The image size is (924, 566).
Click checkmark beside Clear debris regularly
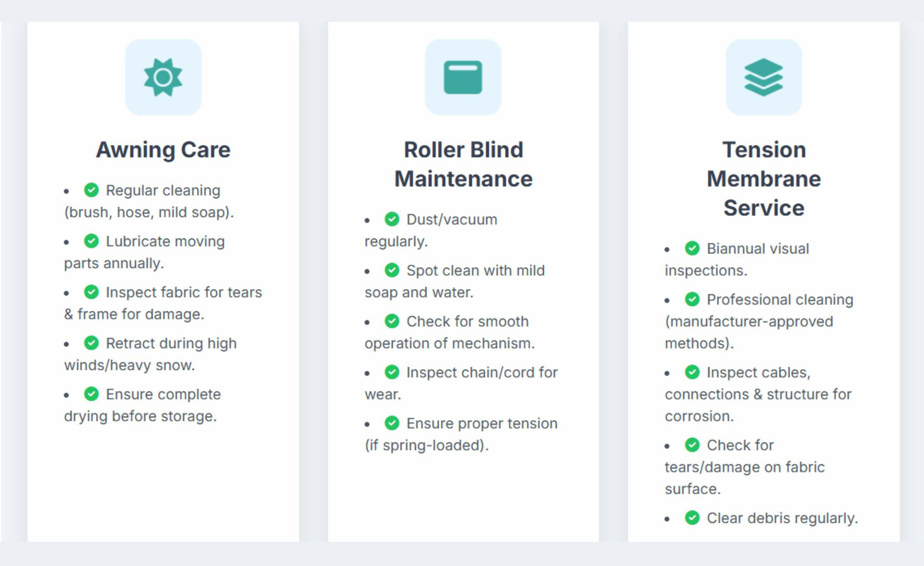click(x=692, y=518)
